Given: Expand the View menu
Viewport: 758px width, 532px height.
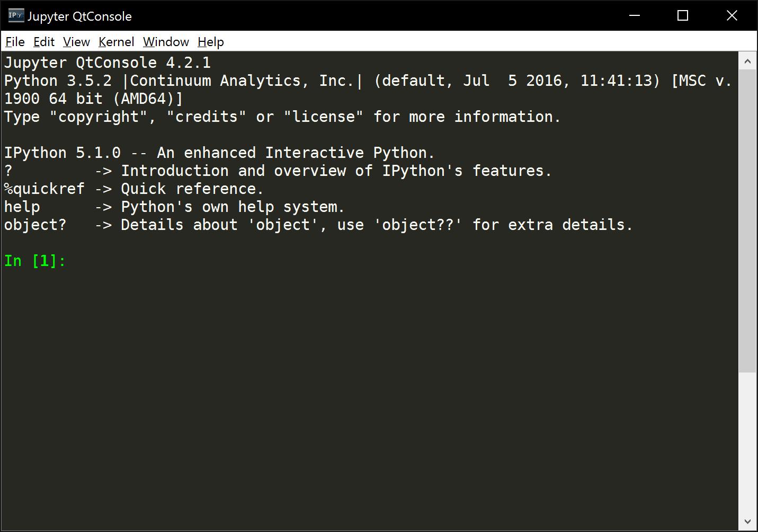Looking at the screenshot, I should 76,42.
